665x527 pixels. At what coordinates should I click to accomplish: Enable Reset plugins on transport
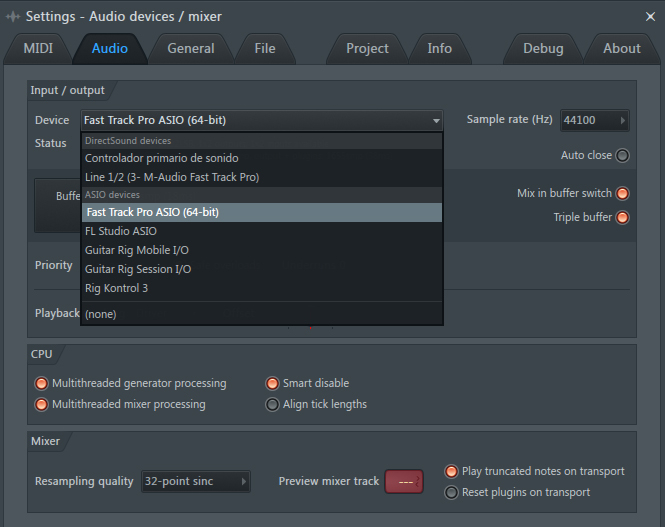(451, 493)
